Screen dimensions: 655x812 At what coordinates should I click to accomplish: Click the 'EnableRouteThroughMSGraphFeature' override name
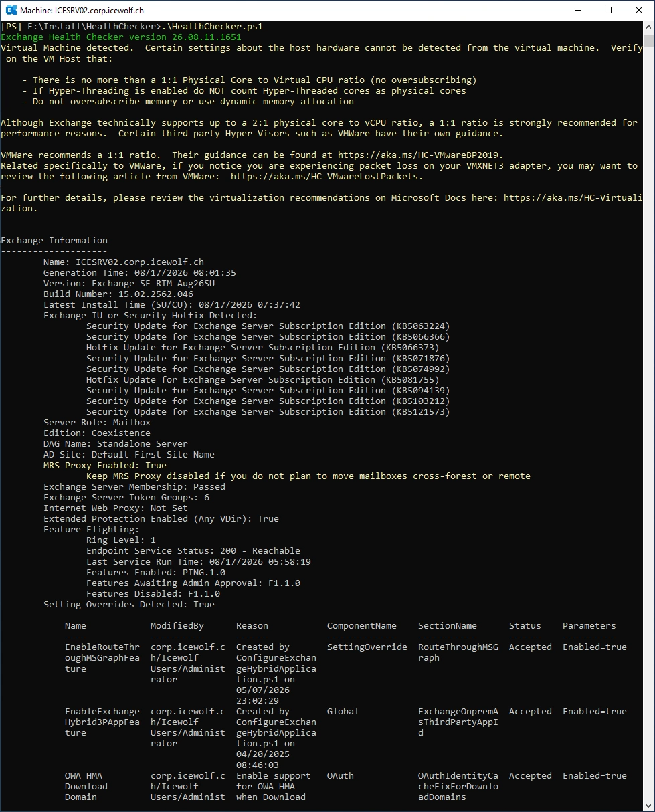102,658
